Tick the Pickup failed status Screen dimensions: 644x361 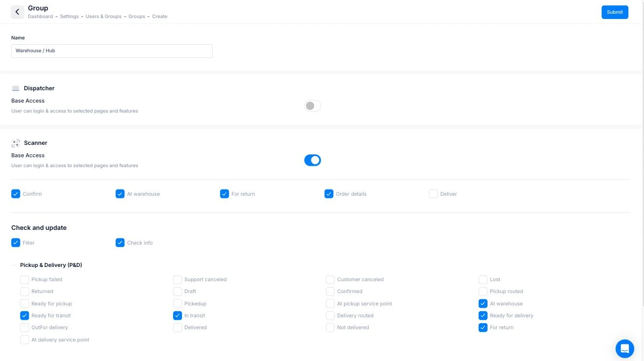pos(24,279)
